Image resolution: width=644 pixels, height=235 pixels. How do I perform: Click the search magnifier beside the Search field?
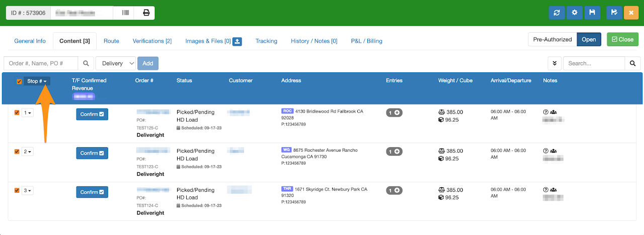[632, 63]
